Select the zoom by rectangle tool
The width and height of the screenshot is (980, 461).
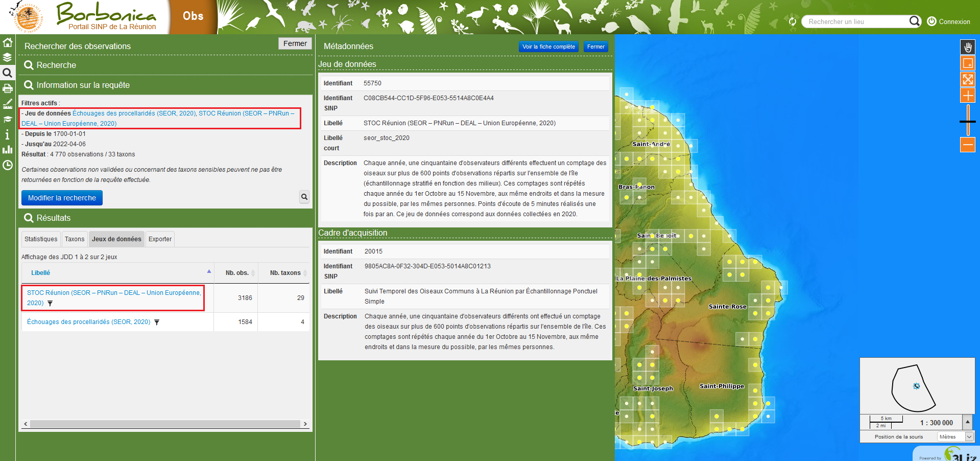coord(968,63)
